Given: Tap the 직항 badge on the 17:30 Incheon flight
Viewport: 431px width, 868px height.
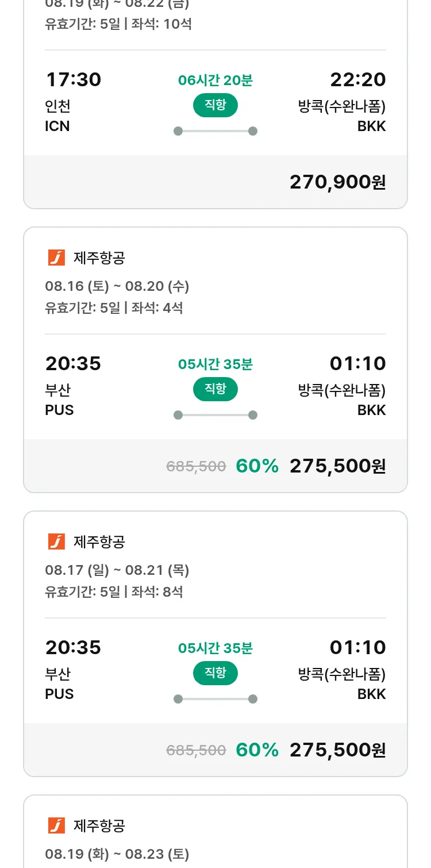Looking at the screenshot, I should [215, 105].
